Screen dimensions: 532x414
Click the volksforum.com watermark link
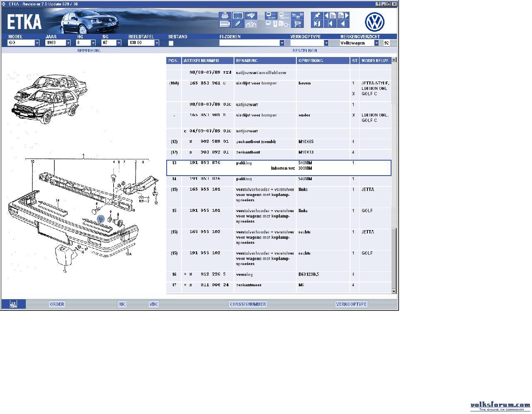coord(500,406)
